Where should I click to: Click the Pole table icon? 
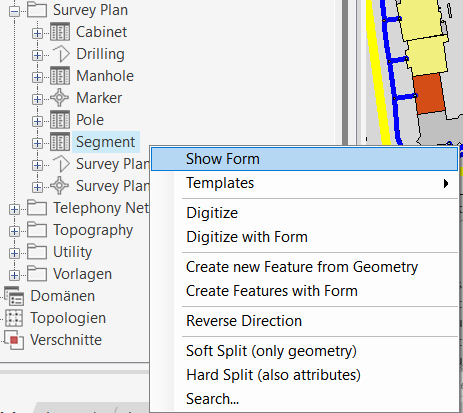pos(60,120)
